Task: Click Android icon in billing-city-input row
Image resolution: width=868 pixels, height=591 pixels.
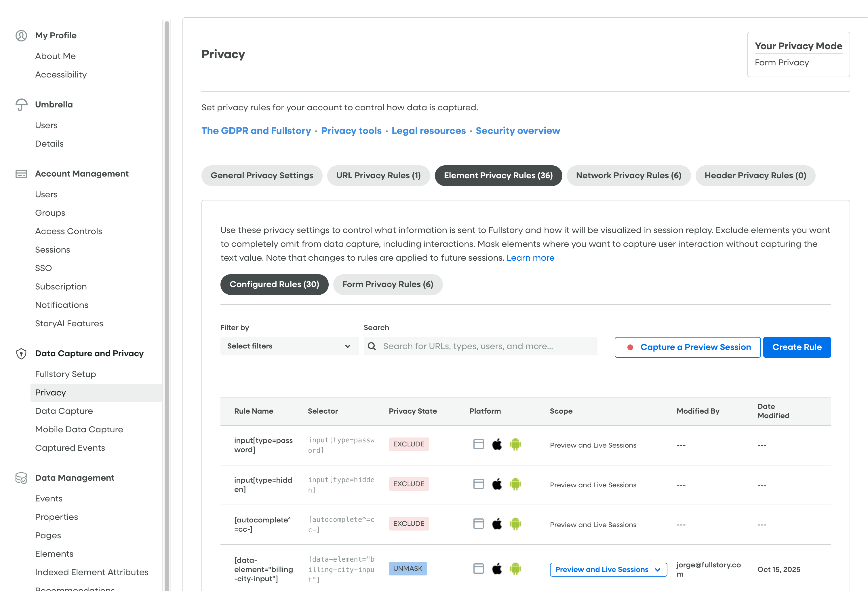Action: (x=515, y=569)
